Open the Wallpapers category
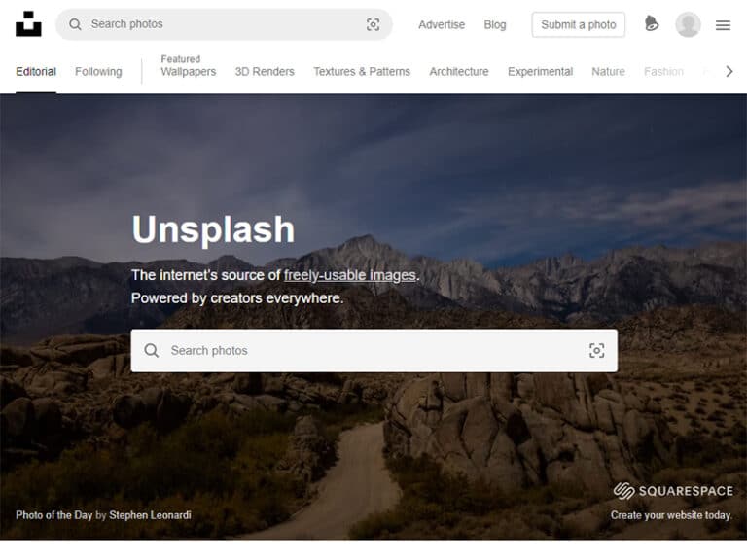Image resolution: width=747 pixels, height=560 pixels. click(189, 71)
